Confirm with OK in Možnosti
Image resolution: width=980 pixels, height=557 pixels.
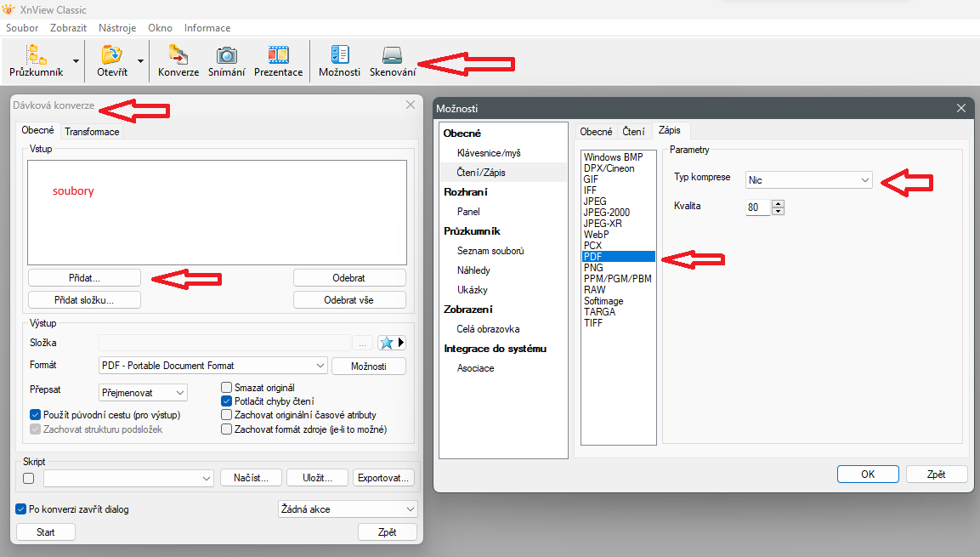click(868, 474)
